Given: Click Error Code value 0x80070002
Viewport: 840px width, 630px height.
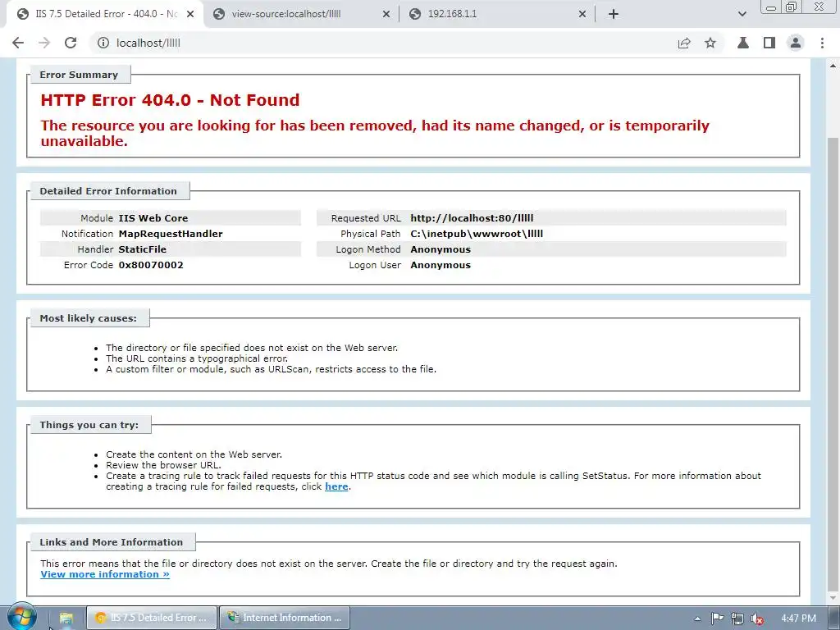Looking at the screenshot, I should 151,265.
